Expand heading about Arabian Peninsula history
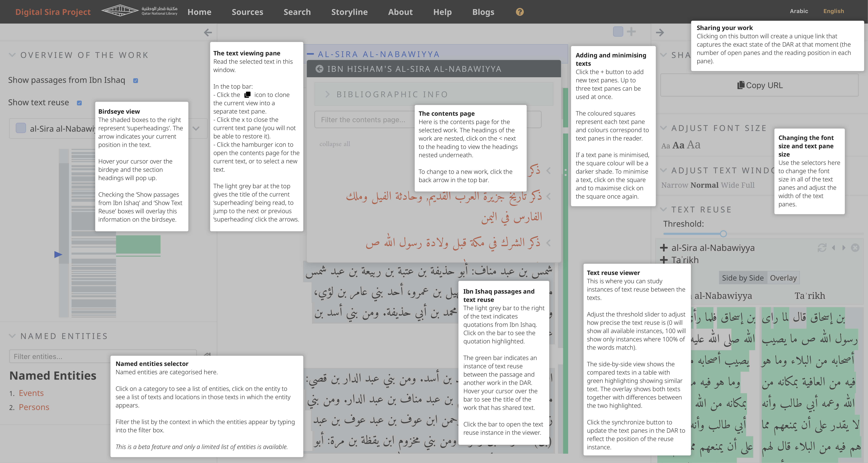 548,196
